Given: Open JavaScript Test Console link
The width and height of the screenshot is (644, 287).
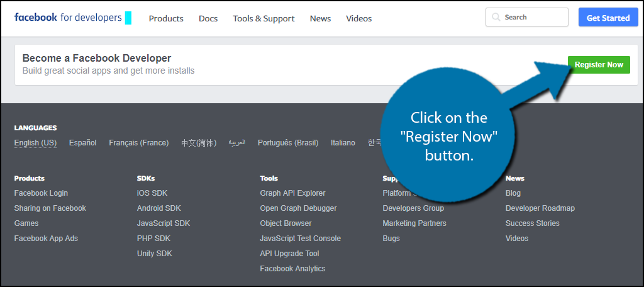Looking at the screenshot, I should tap(300, 238).
